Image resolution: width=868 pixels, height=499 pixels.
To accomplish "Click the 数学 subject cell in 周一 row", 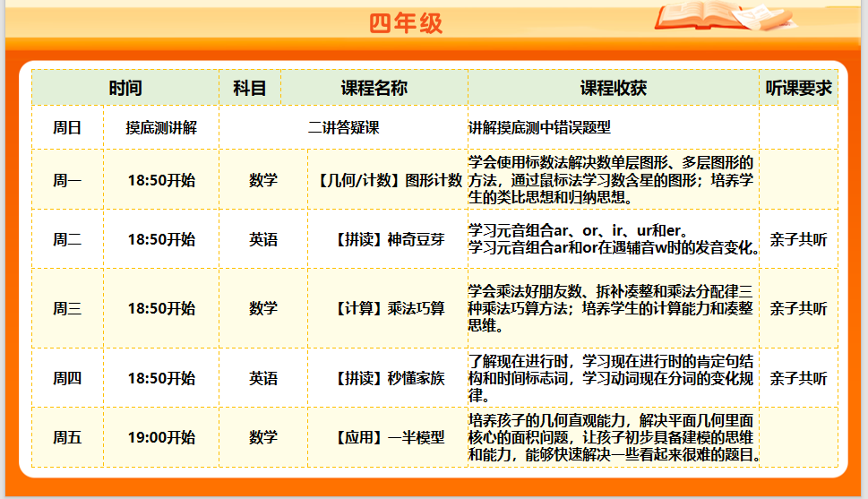I will point(263,180).
